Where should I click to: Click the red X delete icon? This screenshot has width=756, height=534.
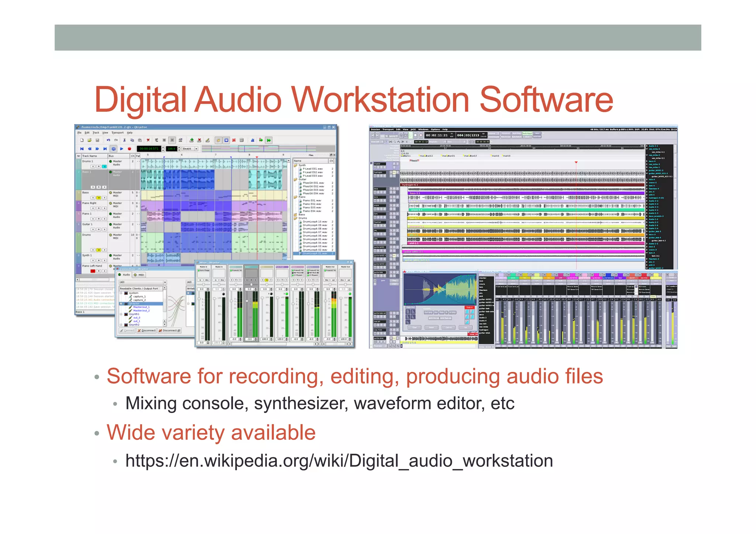click(x=148, y=140)
